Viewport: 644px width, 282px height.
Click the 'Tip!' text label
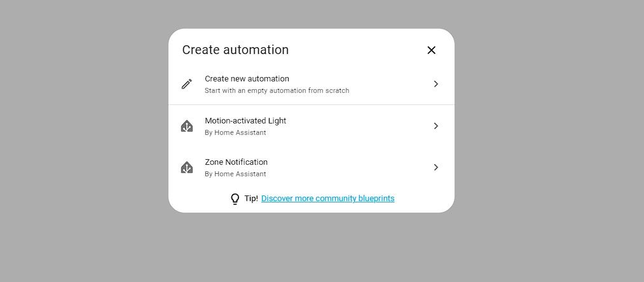pos(251,199)
